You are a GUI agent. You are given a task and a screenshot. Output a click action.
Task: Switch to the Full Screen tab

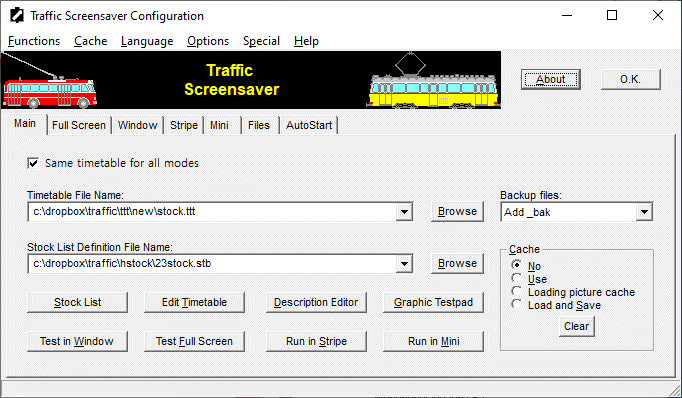(x=79, y=125)
